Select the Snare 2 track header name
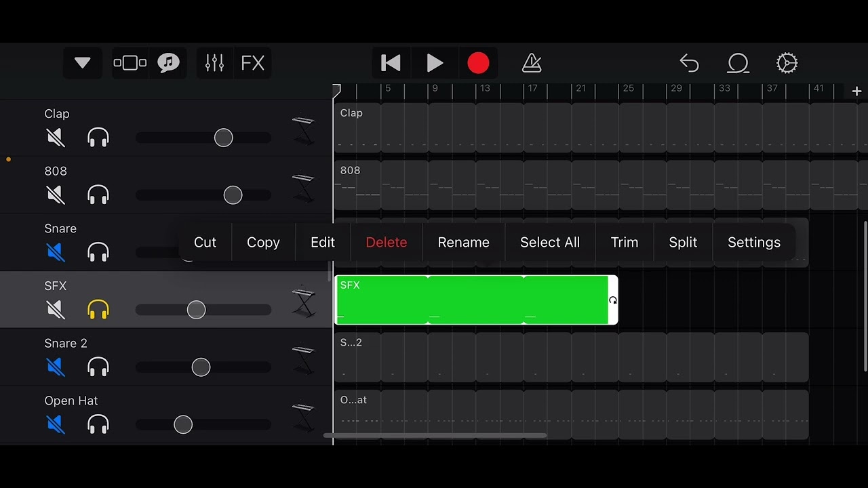 (66, 344)
